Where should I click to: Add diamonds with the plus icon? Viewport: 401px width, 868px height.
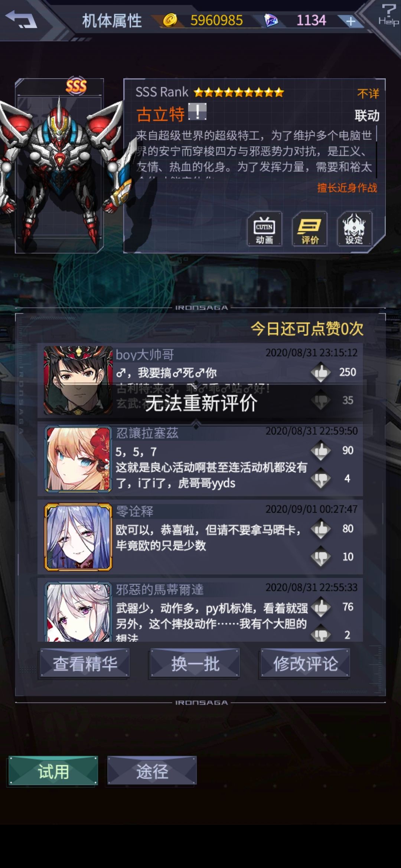tap(351, 21)
